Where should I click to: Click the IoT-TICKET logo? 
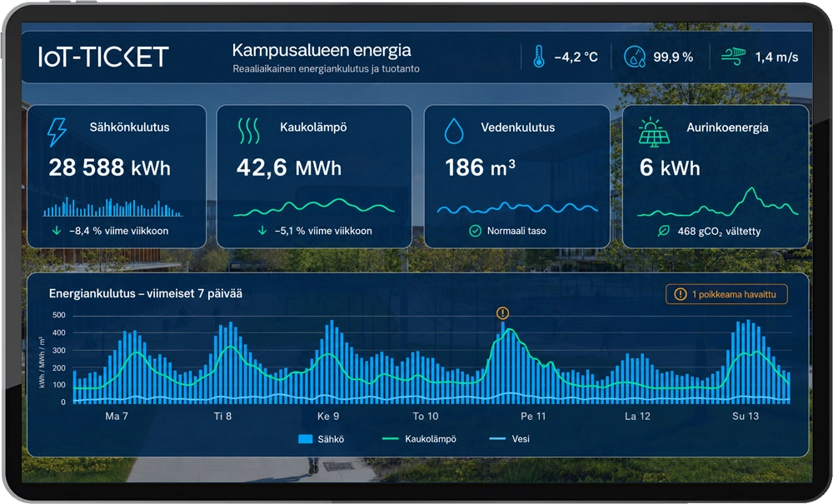pyautogui.click(x=103, y=57)
